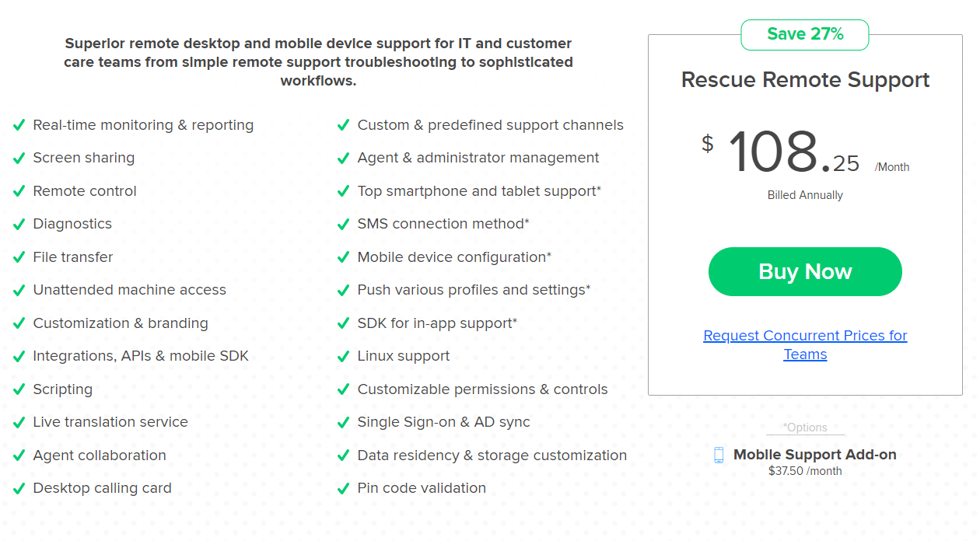Image resolution: width=980 pixels, height=541 pixels.
Task: Click the Save 27% badge
Action: point(805,34)
